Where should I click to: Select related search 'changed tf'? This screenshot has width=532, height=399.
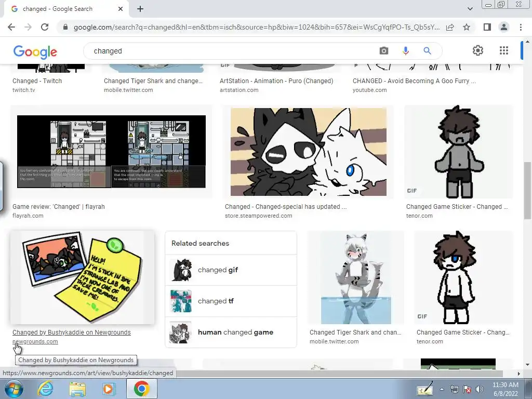[x=231, y=301]
